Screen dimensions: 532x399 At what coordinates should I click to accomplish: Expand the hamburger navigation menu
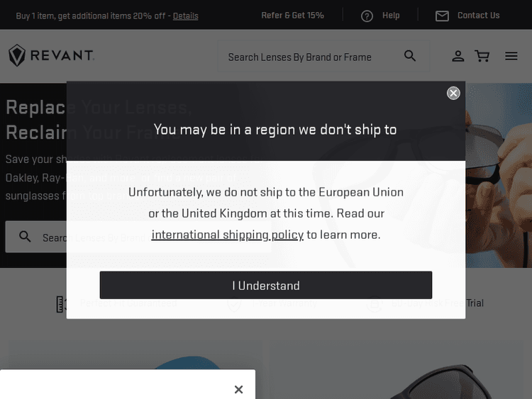(511, 56)
